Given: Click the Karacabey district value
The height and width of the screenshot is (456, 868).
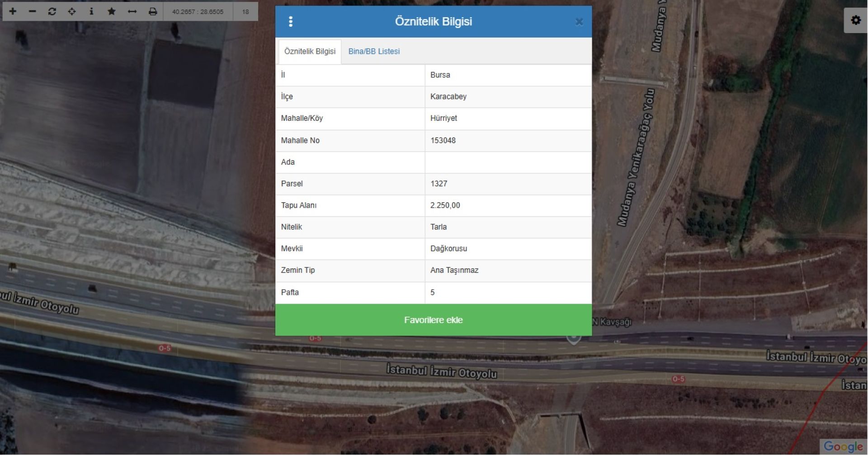Looking at the screenshot, I should point(448,96).
